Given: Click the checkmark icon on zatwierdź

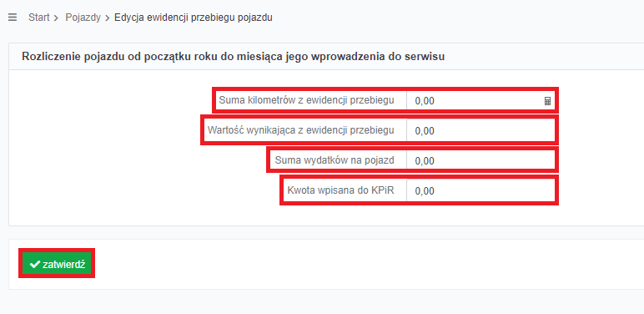Looking at the screenshot, I should click(x=35, y=264).
